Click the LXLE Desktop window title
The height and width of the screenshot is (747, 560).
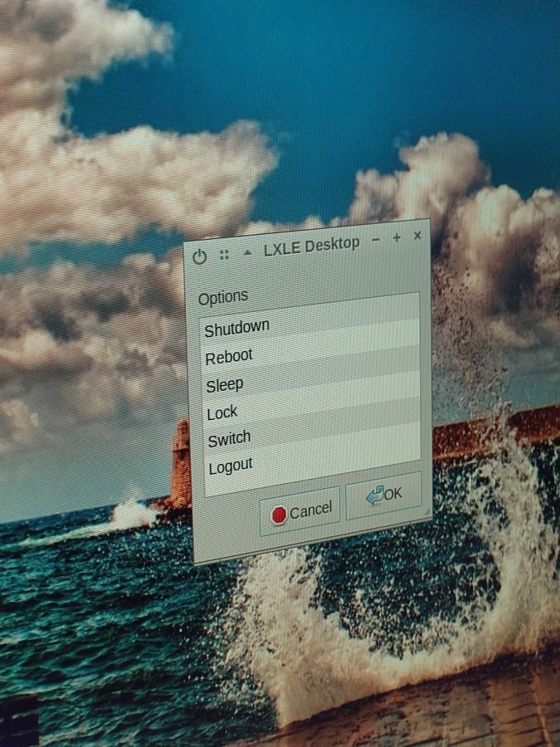click(x=312, y=247)
